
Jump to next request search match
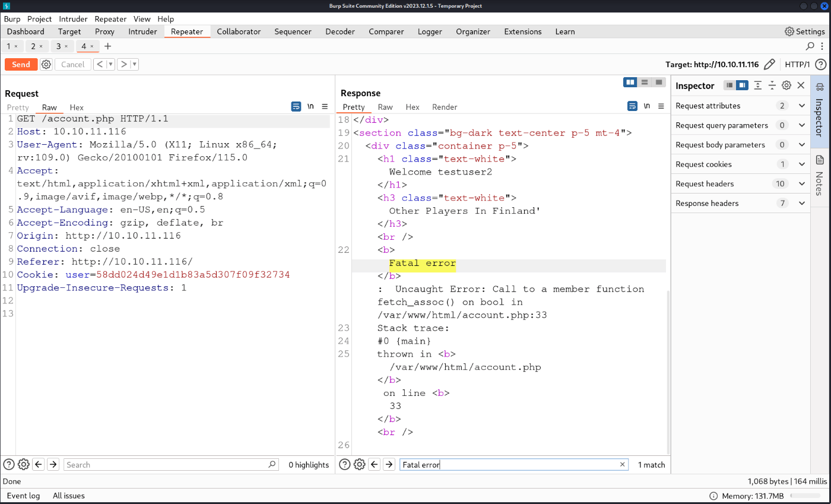(x=53, y=465)
